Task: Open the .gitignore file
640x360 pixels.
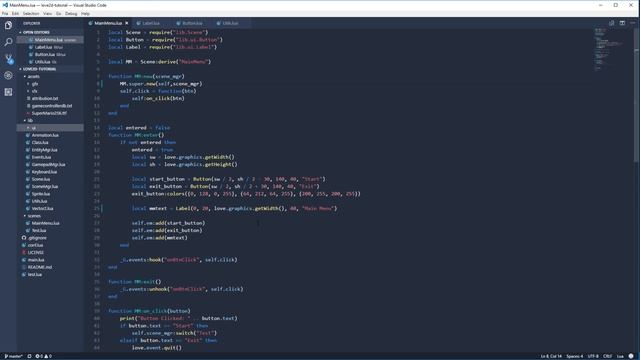Action: coord(50,238)
